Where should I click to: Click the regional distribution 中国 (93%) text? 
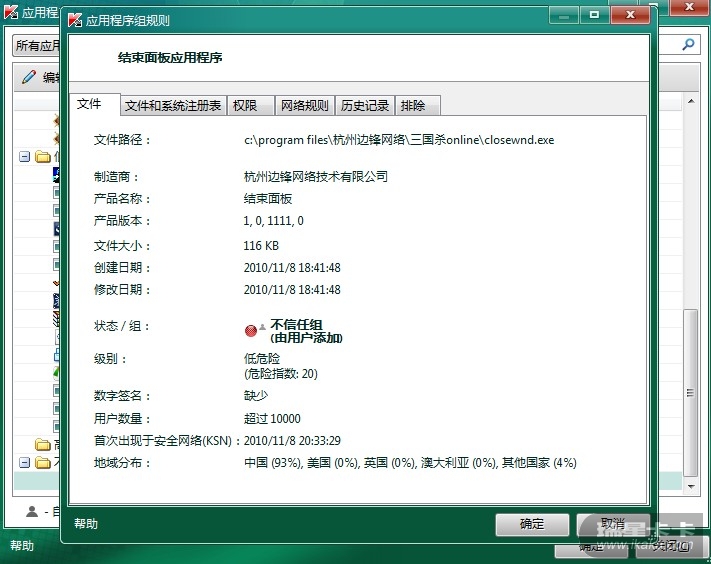273,463
